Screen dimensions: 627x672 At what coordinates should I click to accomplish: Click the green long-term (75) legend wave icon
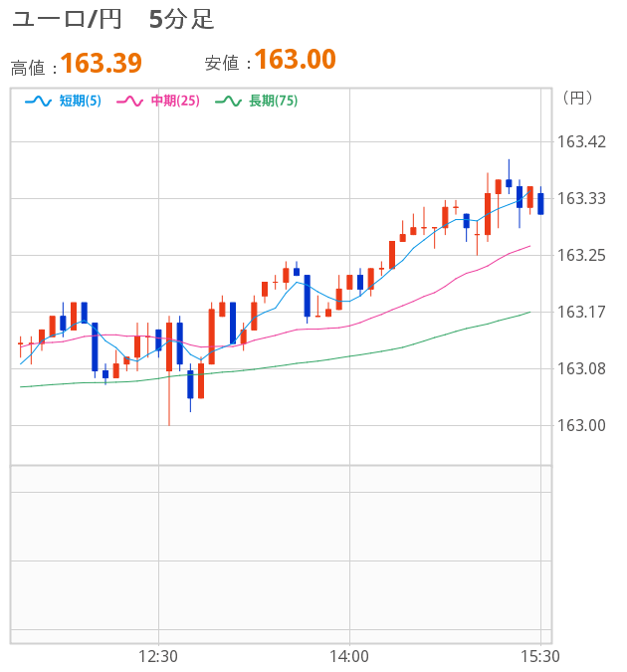click(x=228, y=102)
